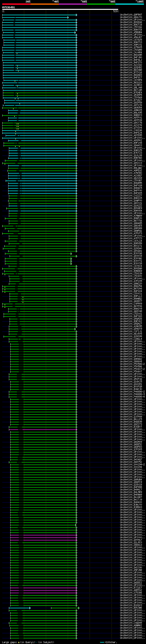Select the UniRef100_Q688Y7 entry
Screen dimensions: 146x644
[x=131, y=301]
